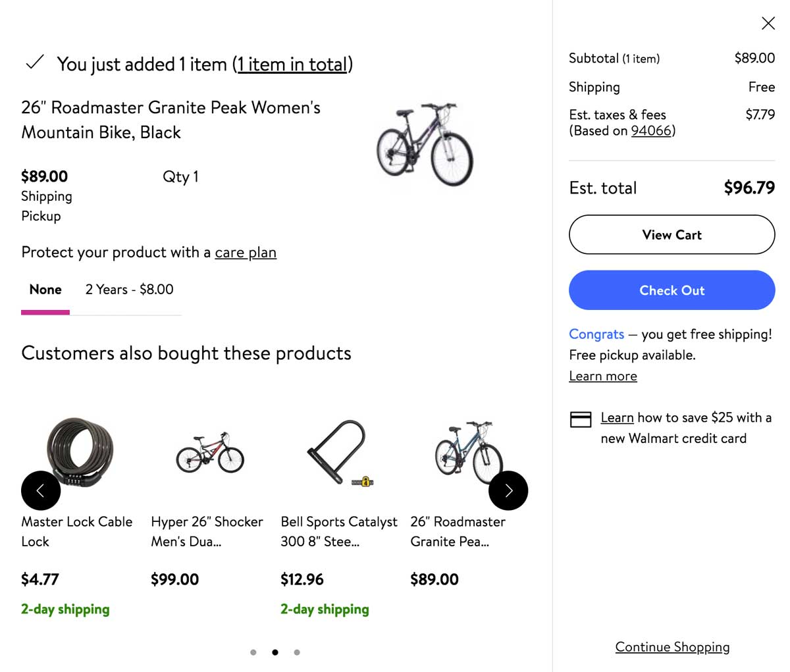Click the added Roadmaster bike product image
The image size is (790, 672).
click(x=425, y=143)
